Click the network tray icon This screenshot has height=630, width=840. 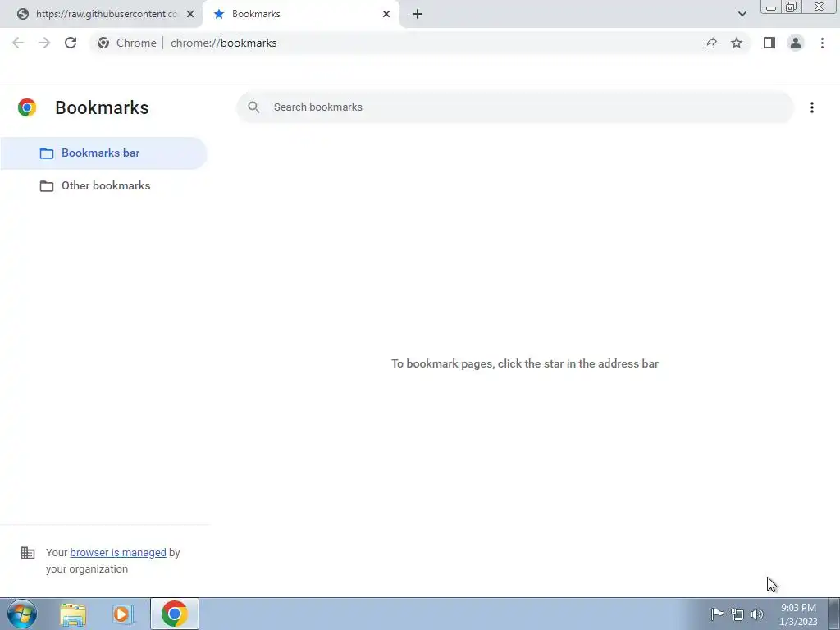[x=737, y=614]
